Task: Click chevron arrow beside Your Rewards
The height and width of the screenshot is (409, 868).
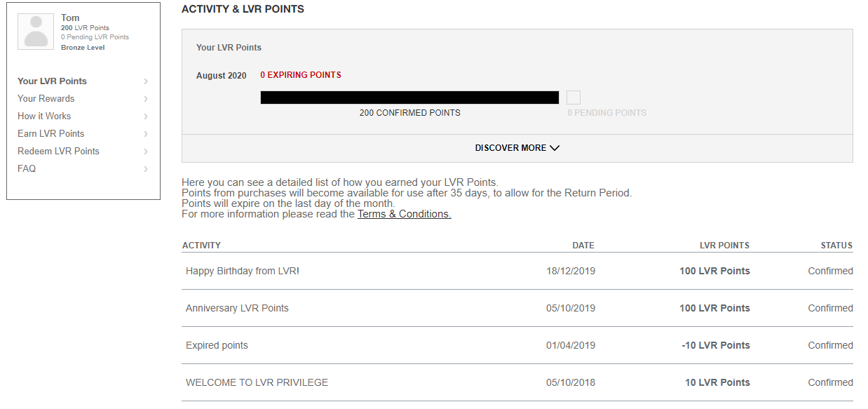Action: tap(146, 99)
